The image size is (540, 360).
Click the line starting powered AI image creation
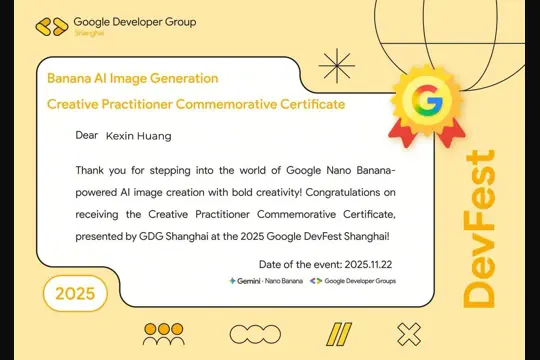pyautogui.click(x=235, y=192)
